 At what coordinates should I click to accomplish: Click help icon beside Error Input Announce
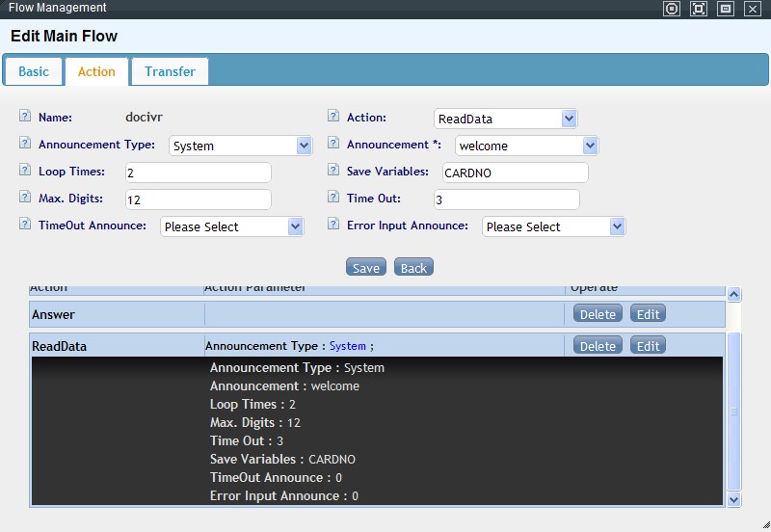coord(333,225)
